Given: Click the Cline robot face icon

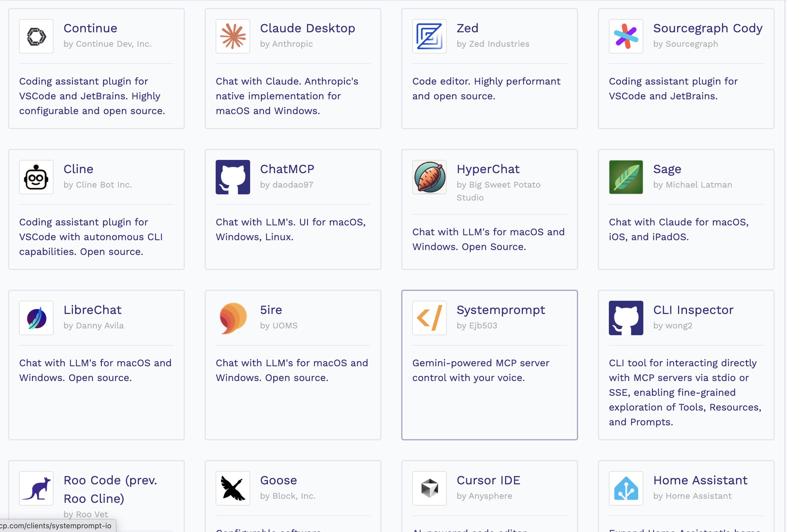Looking at the screenshot, I should [36, 177].
